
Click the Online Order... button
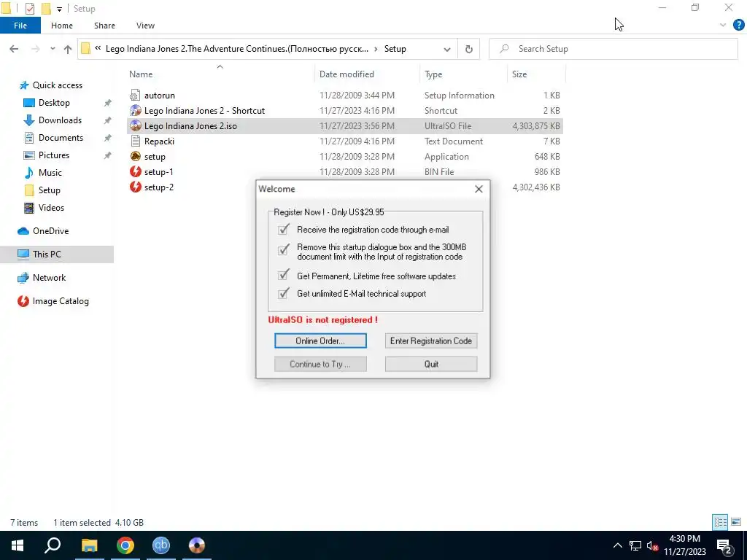[x=320, y=341]
